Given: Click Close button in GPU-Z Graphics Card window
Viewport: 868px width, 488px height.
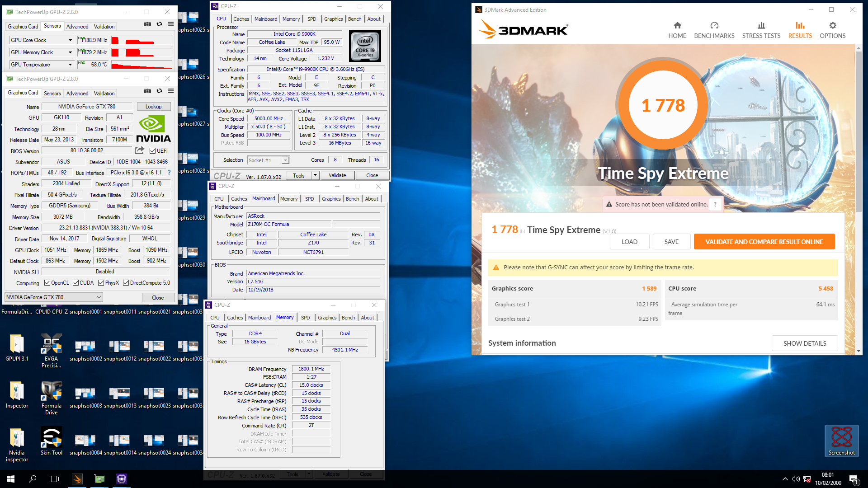Looking at the screenshot, I should [158, 298].
